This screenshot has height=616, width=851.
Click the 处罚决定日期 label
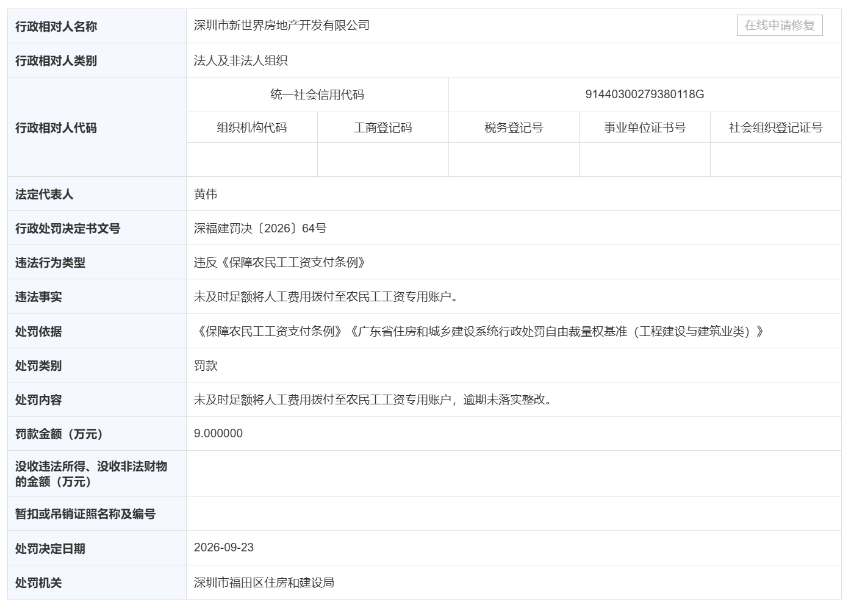click(x=50, y=549)
